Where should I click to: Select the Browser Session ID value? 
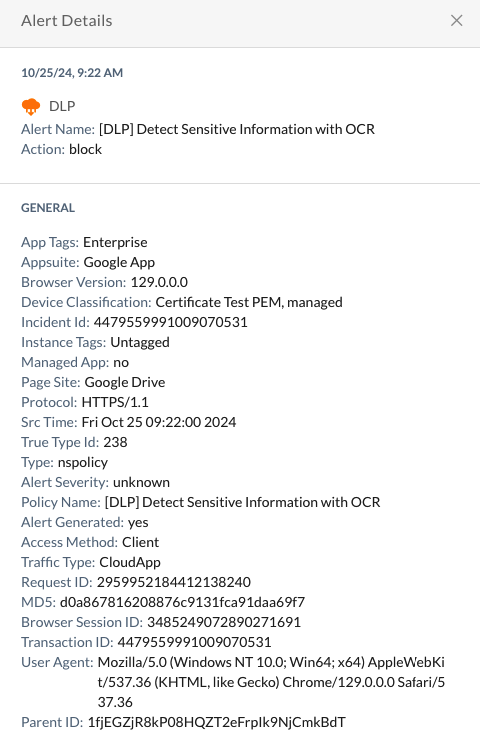click(224, 622)
